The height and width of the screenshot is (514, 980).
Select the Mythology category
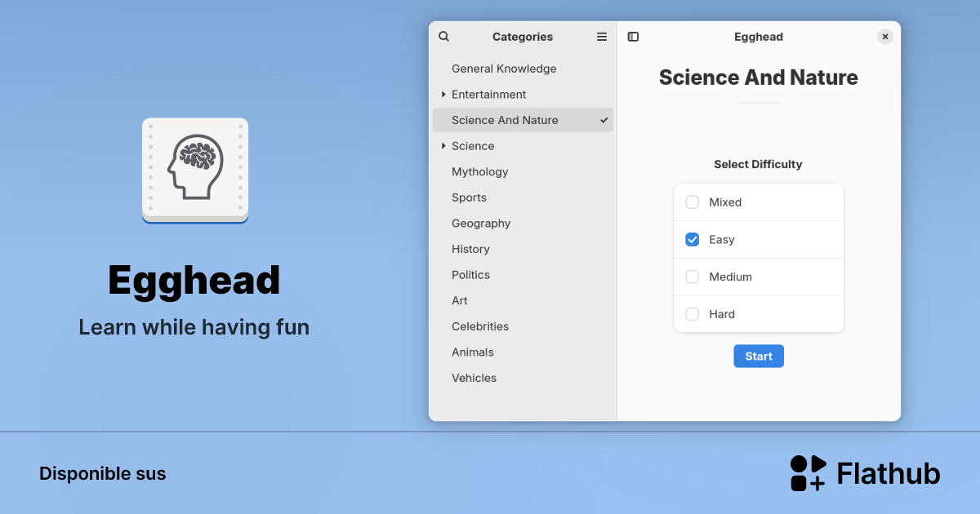479,171
